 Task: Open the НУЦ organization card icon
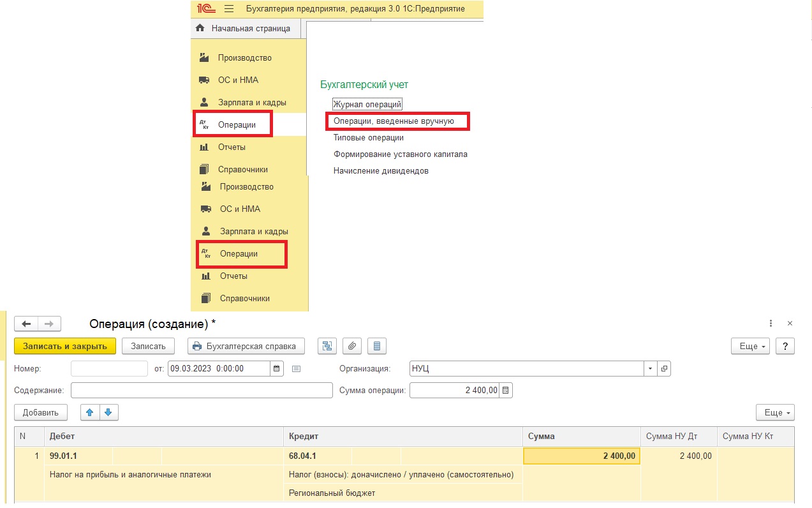(x=664, y=369)
